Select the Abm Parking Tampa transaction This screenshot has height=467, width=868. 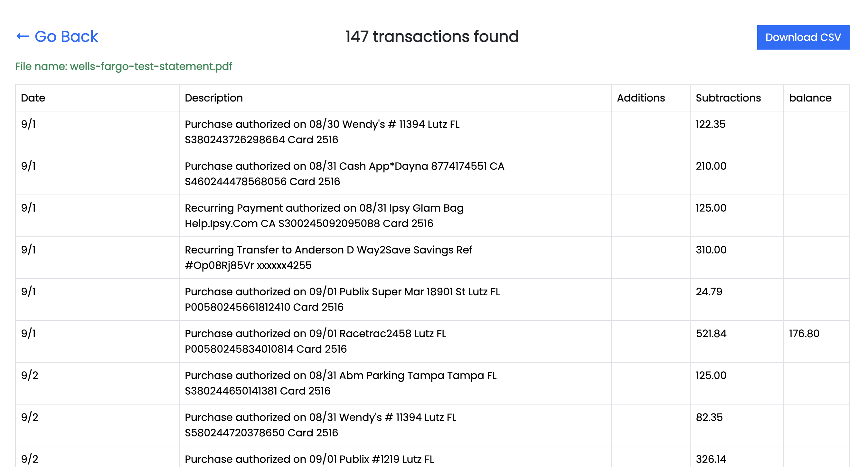coord(340,383)
